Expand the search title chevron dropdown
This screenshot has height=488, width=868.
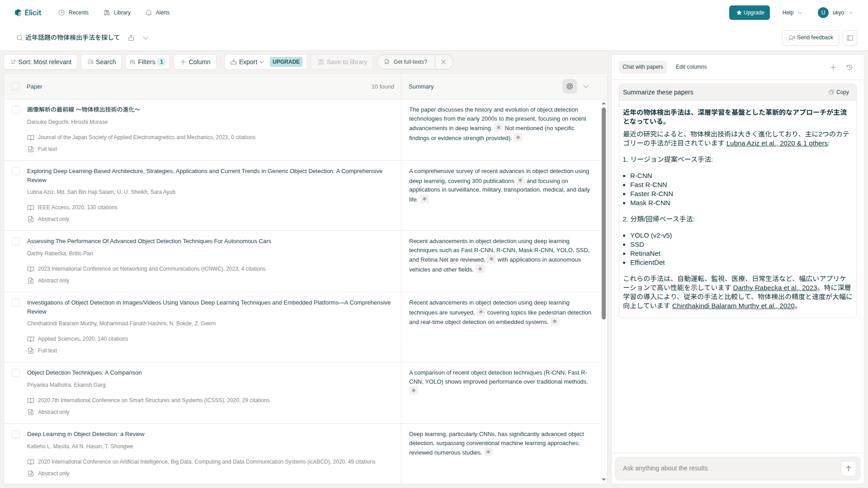pos(146,38)
